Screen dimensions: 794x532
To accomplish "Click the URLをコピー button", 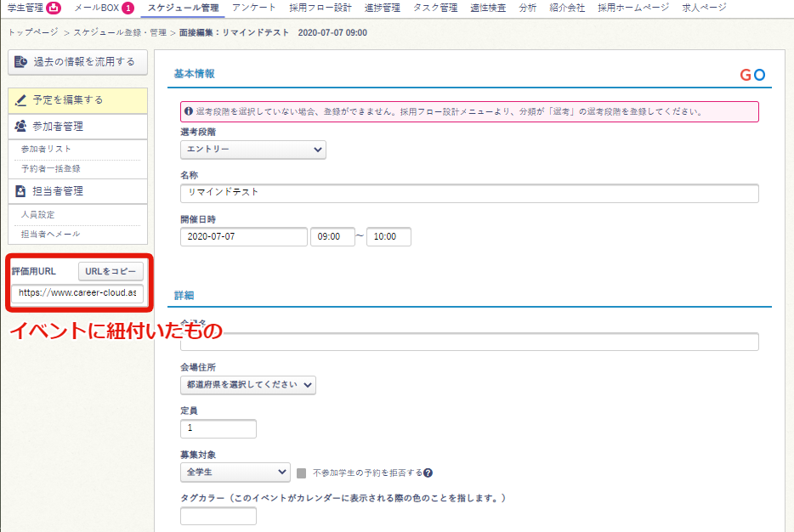I will 111,271.
